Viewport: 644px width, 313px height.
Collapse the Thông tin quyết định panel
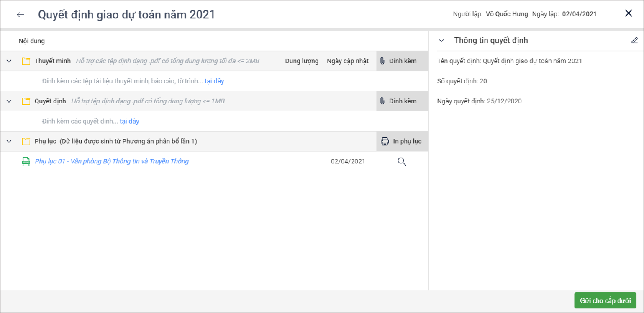[x=441, y=41]
